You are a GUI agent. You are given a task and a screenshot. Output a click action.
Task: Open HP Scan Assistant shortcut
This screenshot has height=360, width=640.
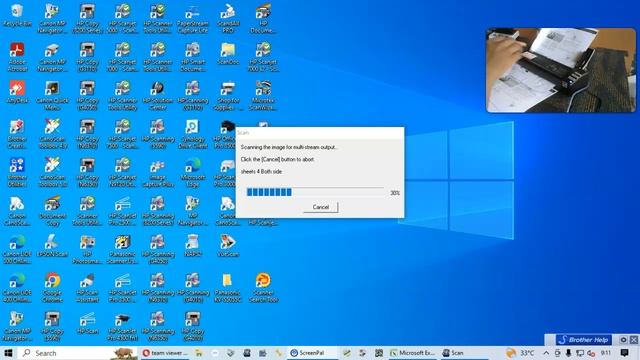(x=87, y=288)
